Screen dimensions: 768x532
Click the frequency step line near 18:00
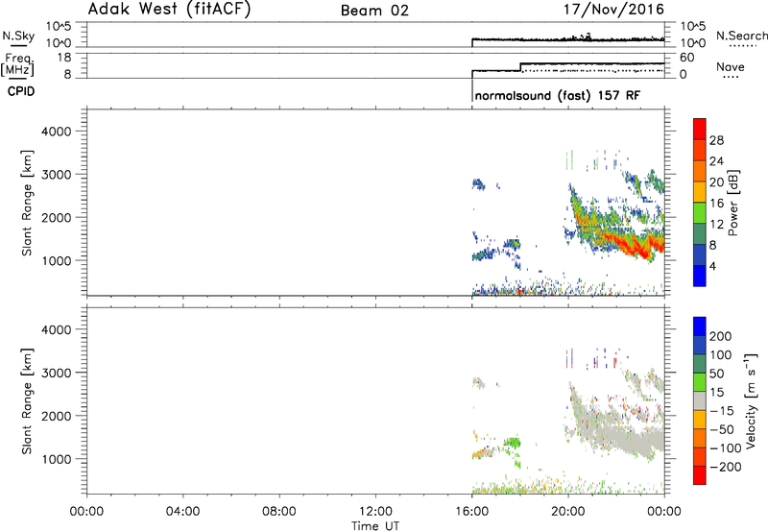pyautogui.click(x=520, y=67)
